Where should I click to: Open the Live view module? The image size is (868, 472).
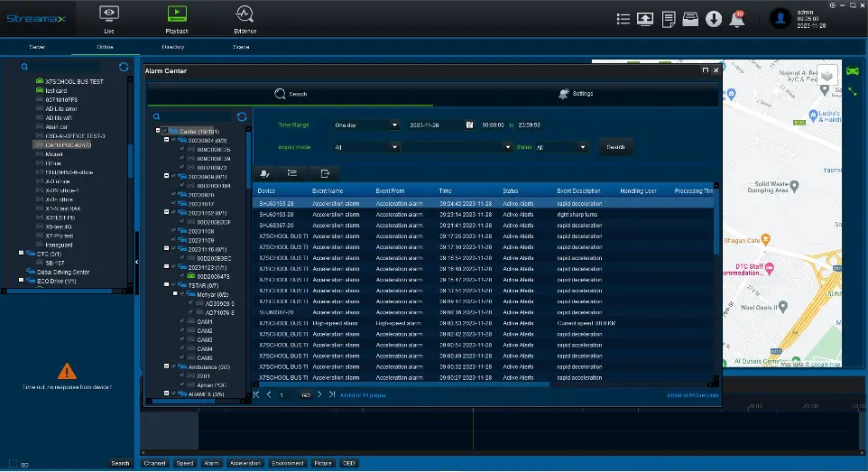pyautogui.click(x=109, y=18)
